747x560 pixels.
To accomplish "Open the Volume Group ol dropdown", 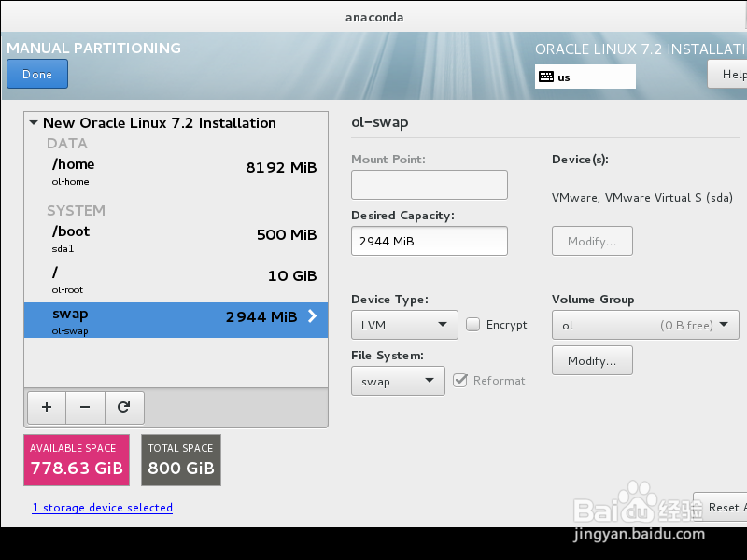I will tap(645, 325).
